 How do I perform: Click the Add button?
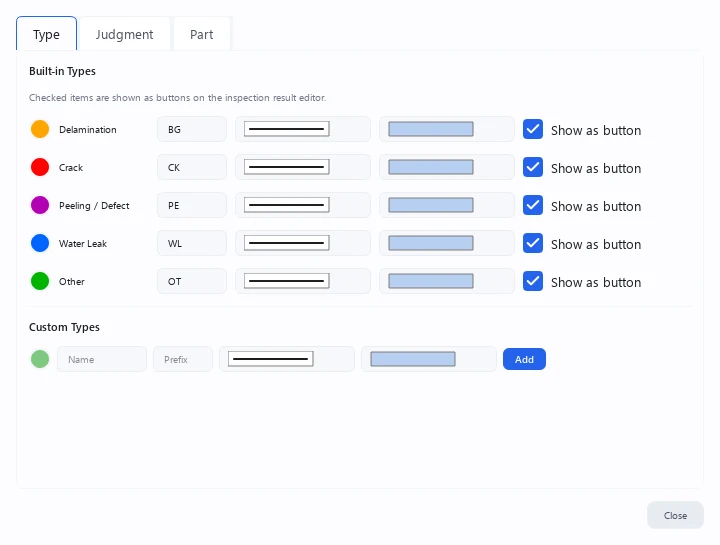(x=524, y=359)
